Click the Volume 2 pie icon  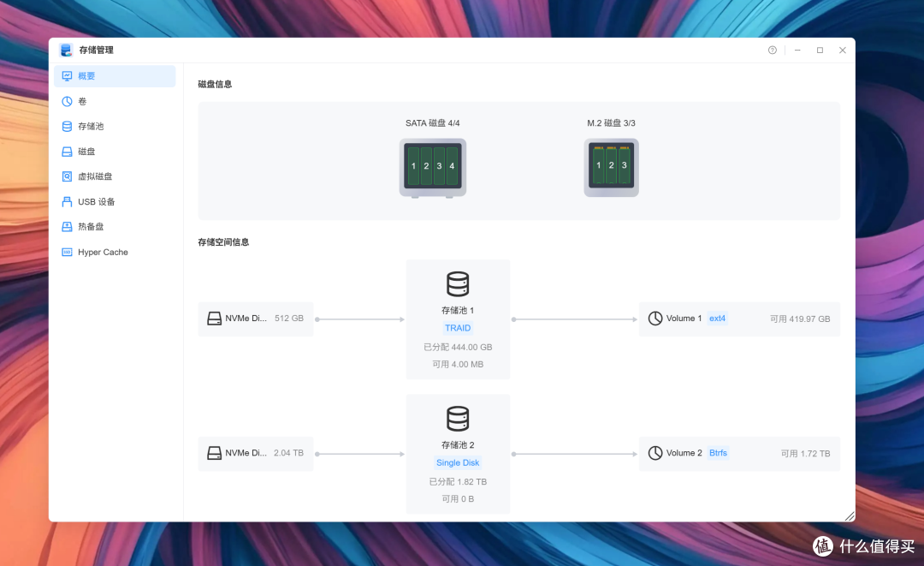(655, 453)
